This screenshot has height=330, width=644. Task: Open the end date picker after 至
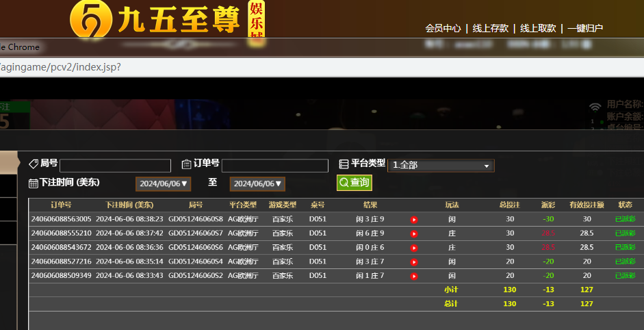(257, 183)
